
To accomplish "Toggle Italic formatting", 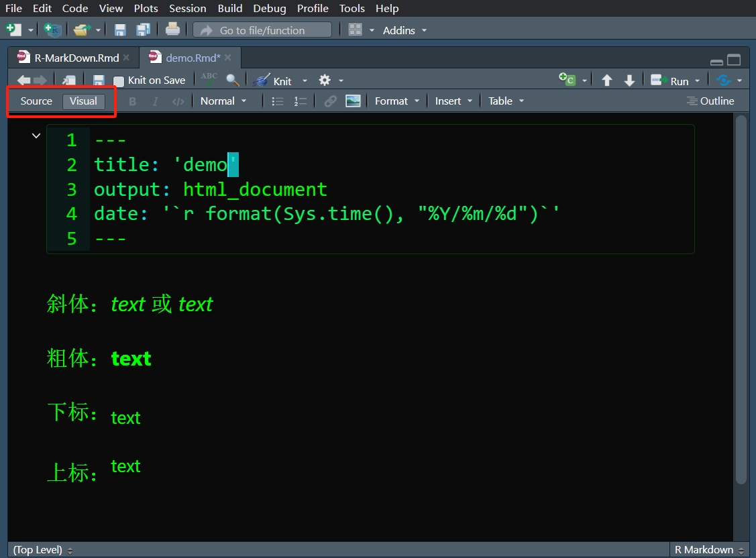I will coord(155,101).
